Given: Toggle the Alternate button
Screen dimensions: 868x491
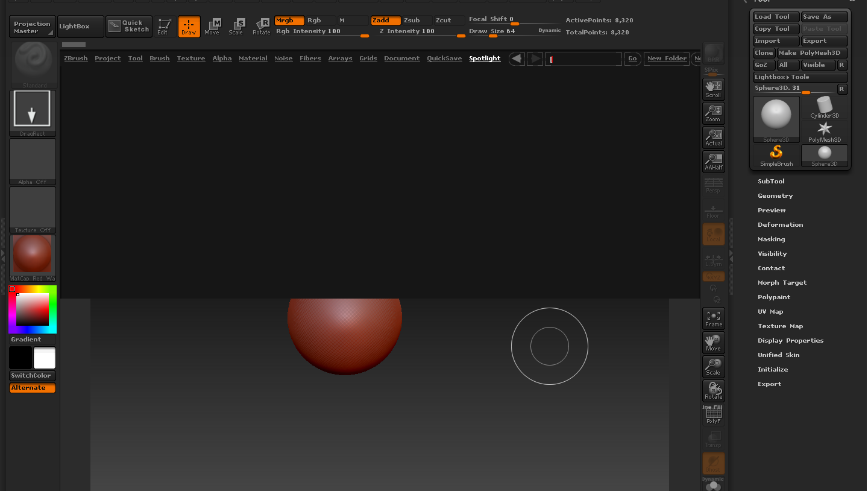Looking at the screenshot, I should [x=33, y=388].
